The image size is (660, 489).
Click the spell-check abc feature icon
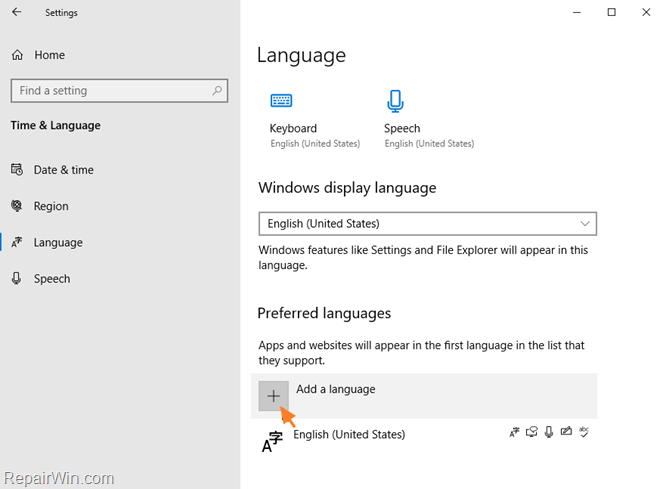(584, 432)
